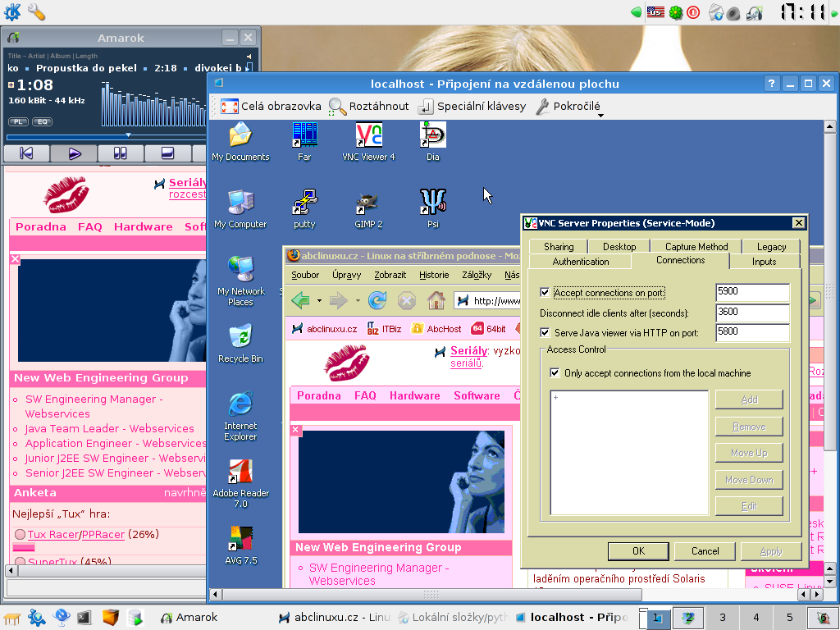Click Firefox Forward arrow button
This screenshot has width=840, height=630.
339,300
